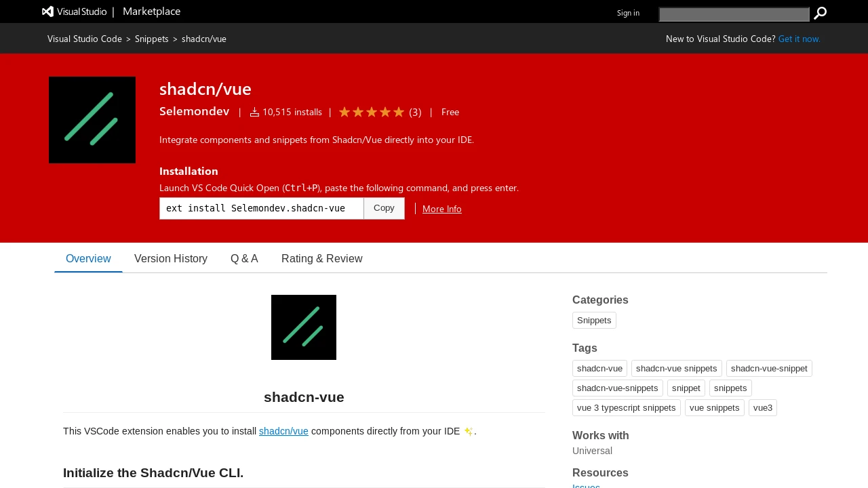Select the shadcn-vue-snippet tag

[769, 368]
